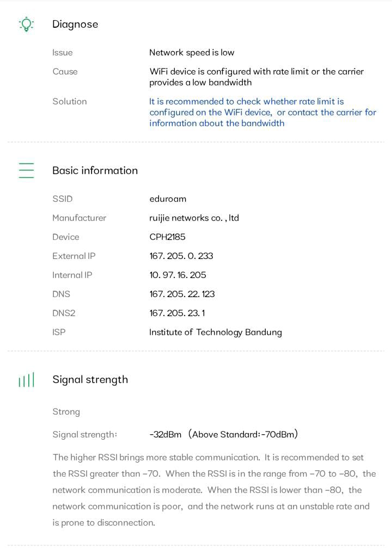Click the Basic information list icon
Image resolution: width=392 pixels, height=548 pixels.
tap(26, 170)
